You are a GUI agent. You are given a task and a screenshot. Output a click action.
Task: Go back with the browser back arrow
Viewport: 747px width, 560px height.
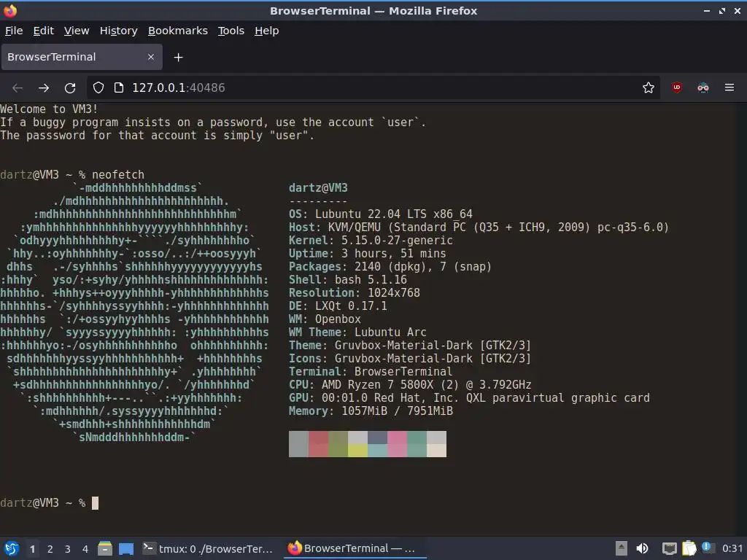click(18, 87)
